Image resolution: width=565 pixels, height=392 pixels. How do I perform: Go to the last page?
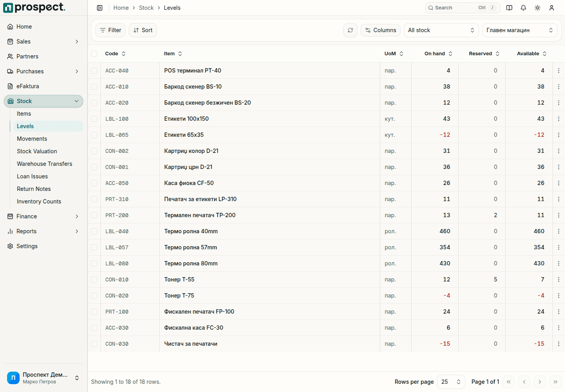[x=556, y=382]
